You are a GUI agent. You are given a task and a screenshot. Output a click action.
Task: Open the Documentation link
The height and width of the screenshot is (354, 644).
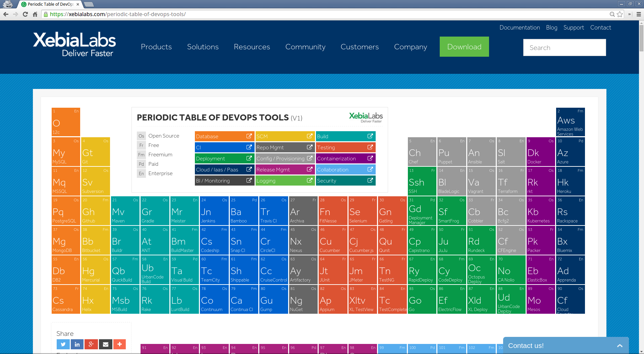pos(520,28)
